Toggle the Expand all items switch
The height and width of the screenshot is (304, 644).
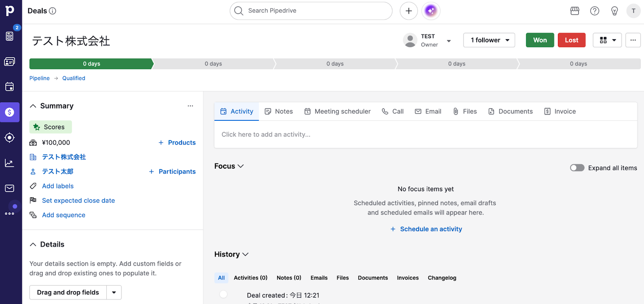(577, 168)
